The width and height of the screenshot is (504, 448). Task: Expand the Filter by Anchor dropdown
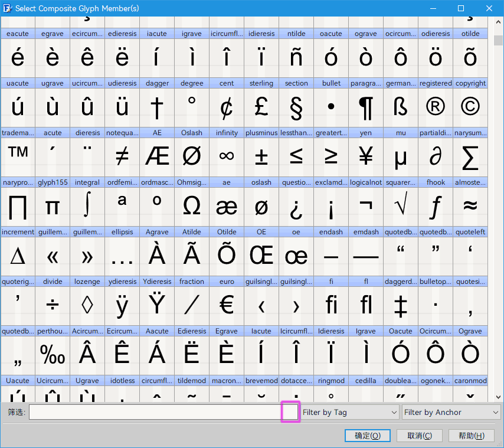(451, 413)
